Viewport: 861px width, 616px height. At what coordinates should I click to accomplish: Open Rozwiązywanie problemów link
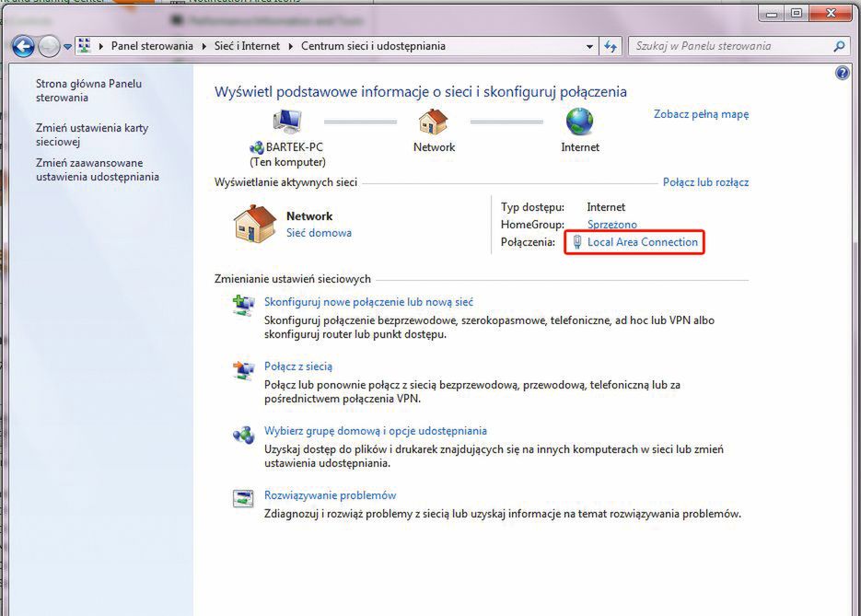[x=330, y=495]
